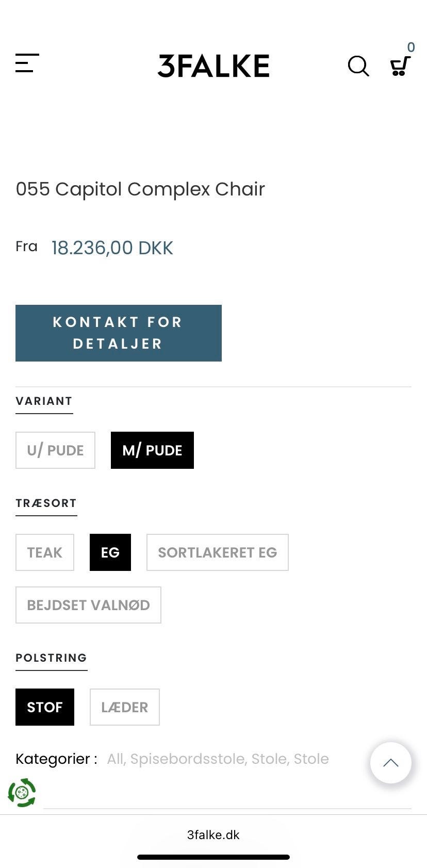Open the green cookie settings icon
Screen dimensions: 427x868
22,793
